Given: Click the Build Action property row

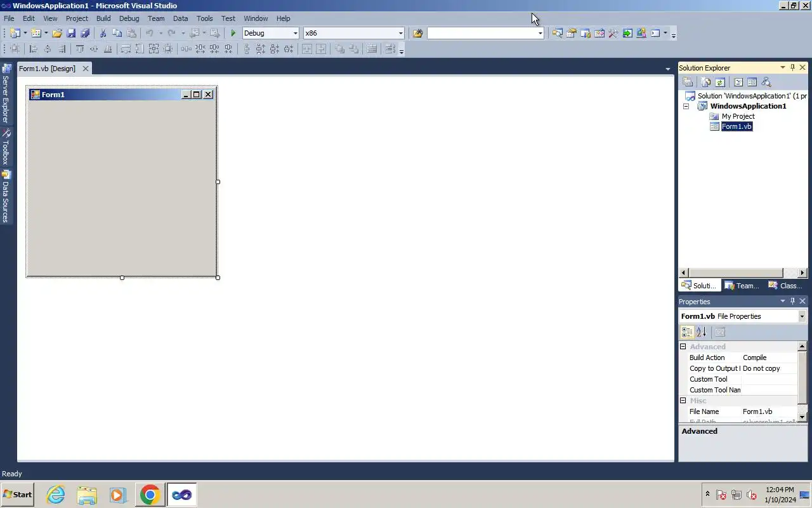Looking at the screenshot, I should [738, 358].
